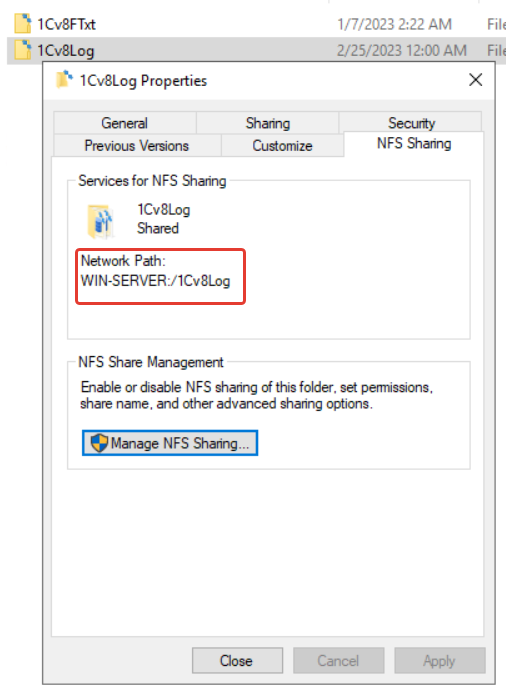Click the 1/7/2023 2:22 AM date cell
506x692 pixels.
click(394, 24)
